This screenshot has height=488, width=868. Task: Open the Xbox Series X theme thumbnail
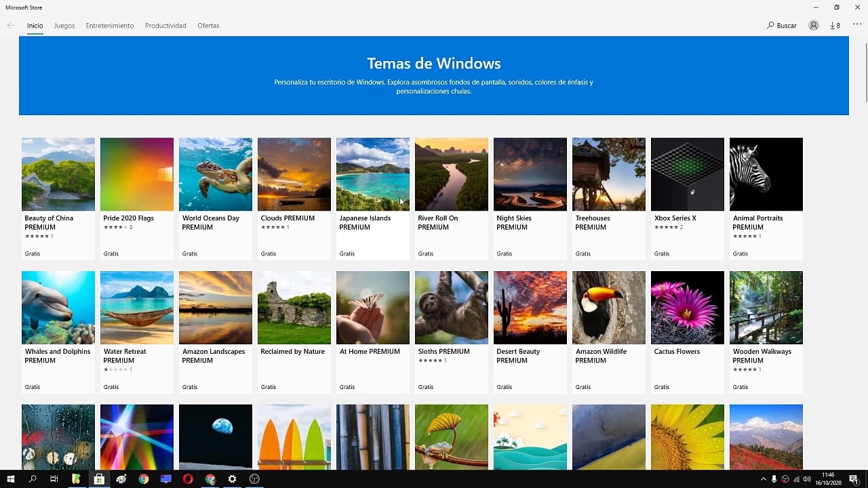pyautogui.click(x=688, y=174)
